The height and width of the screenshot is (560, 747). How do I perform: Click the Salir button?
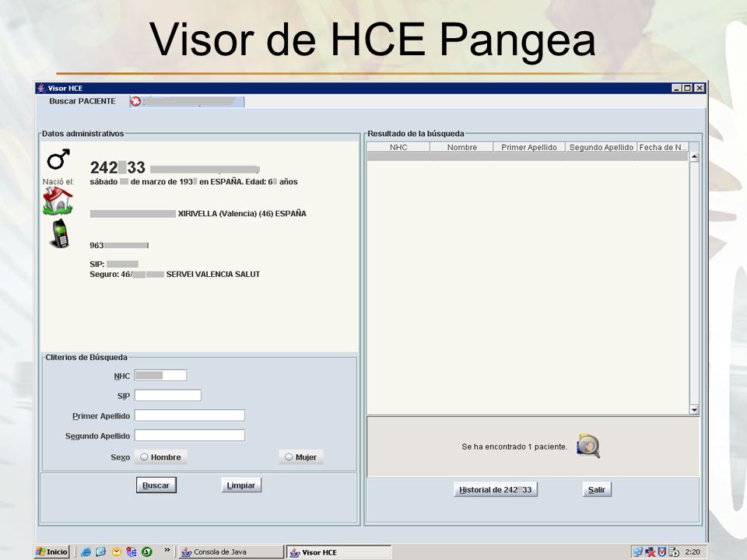pyautogui.click(x=597, y=489)
